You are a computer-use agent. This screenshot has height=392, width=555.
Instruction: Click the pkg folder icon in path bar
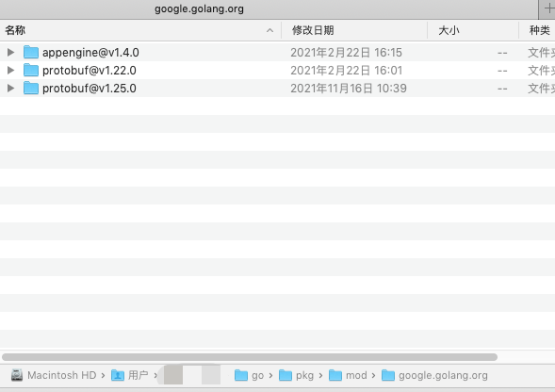(286, 375)
